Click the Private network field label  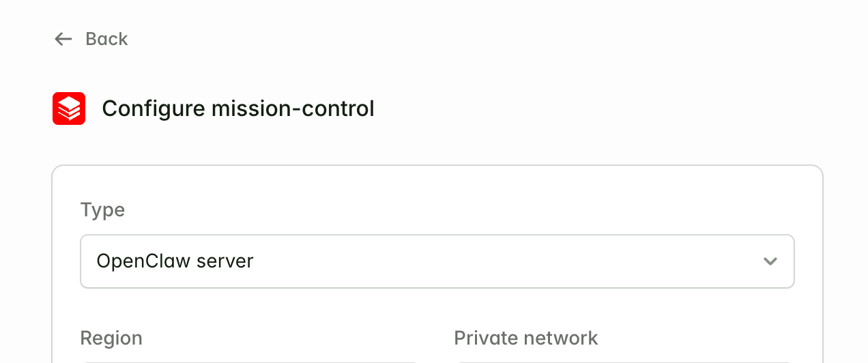click(525, 338)
